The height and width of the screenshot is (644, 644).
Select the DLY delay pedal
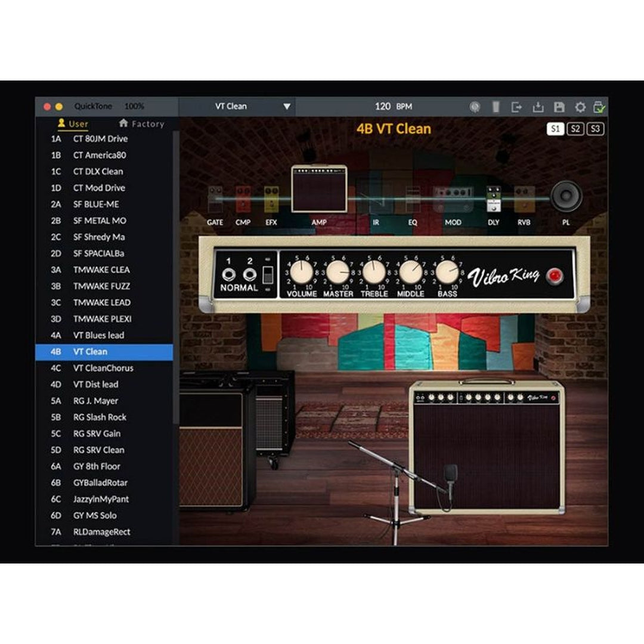click(x=493, y=200)
